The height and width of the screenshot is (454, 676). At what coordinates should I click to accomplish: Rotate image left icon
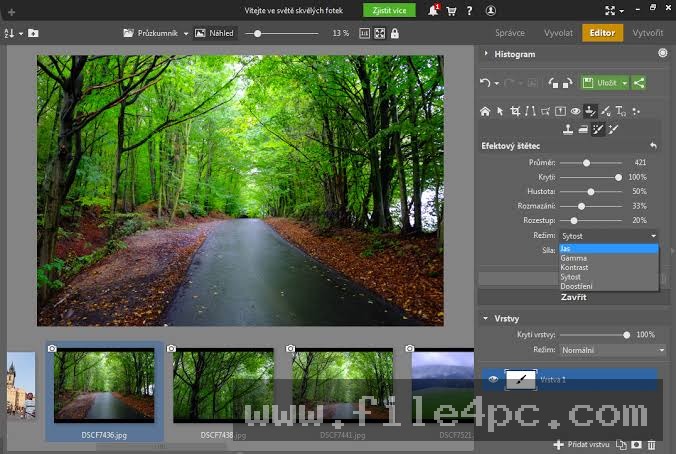click(553, 82)
